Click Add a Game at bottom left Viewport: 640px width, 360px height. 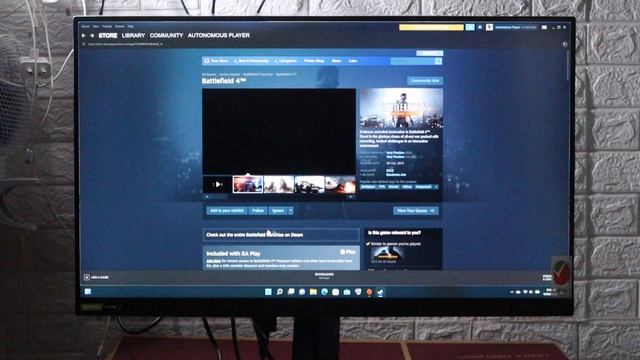[x=96, y=277]
